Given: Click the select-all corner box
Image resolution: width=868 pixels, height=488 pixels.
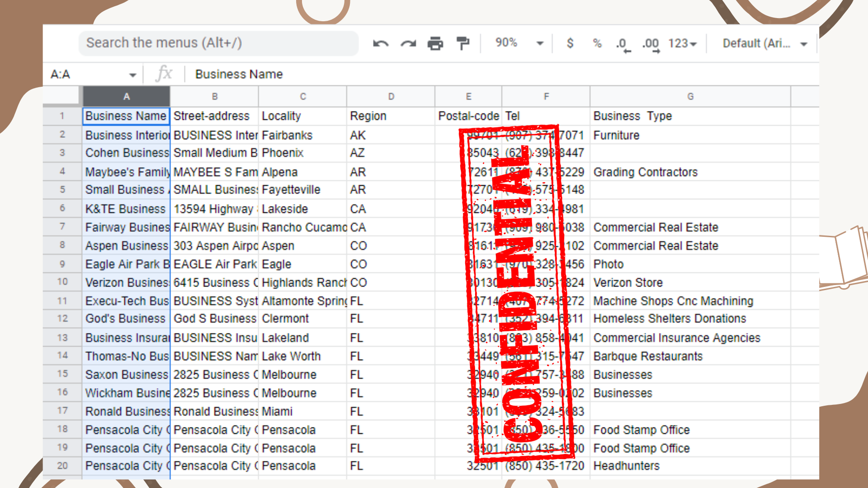Looking at the screenshot, I should pyautogui.click(x=62, y=97).
